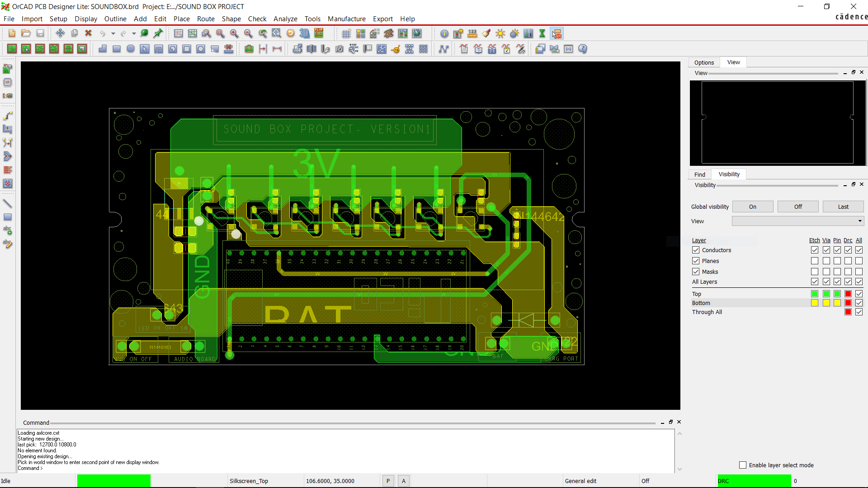
Task: Click the FLIP design icon
Action: coord(319,33)
